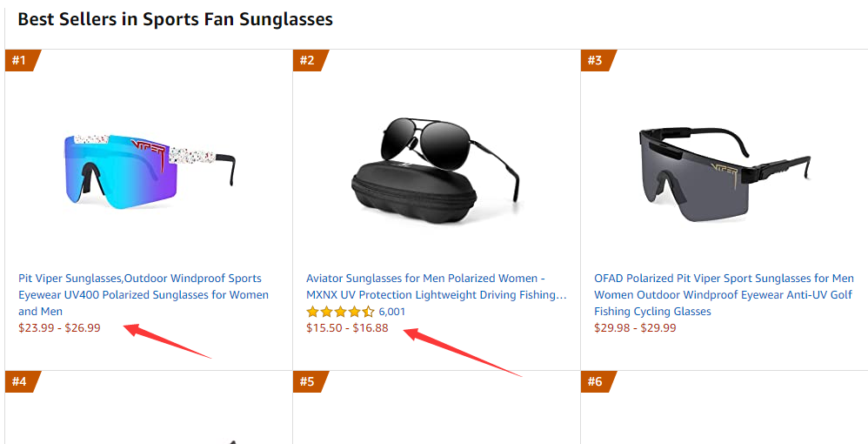Viewport: 868px width, 444px height.
Task: Click Best Sellers in Sports Fan Sunglasses heading
Action: coord(175,19)
